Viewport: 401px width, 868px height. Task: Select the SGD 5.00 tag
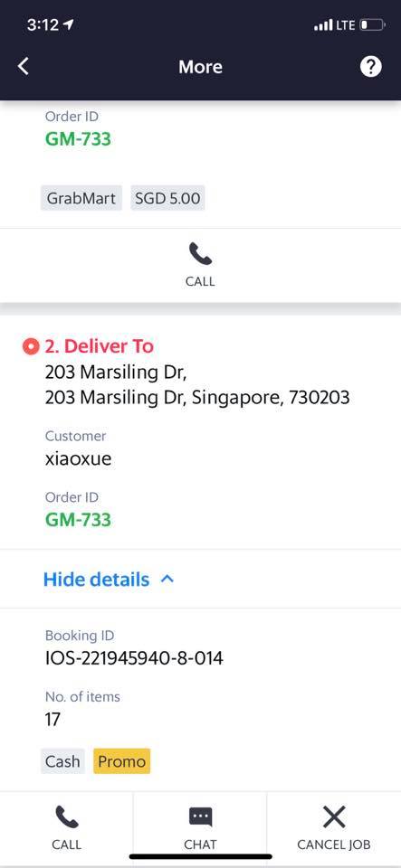167,198
